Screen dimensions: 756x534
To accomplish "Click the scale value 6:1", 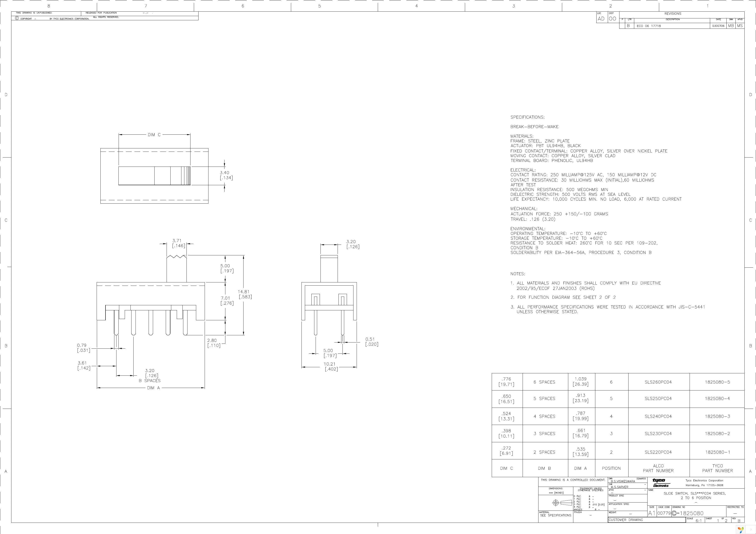I will pyautogui.click(x=698, y=520).
